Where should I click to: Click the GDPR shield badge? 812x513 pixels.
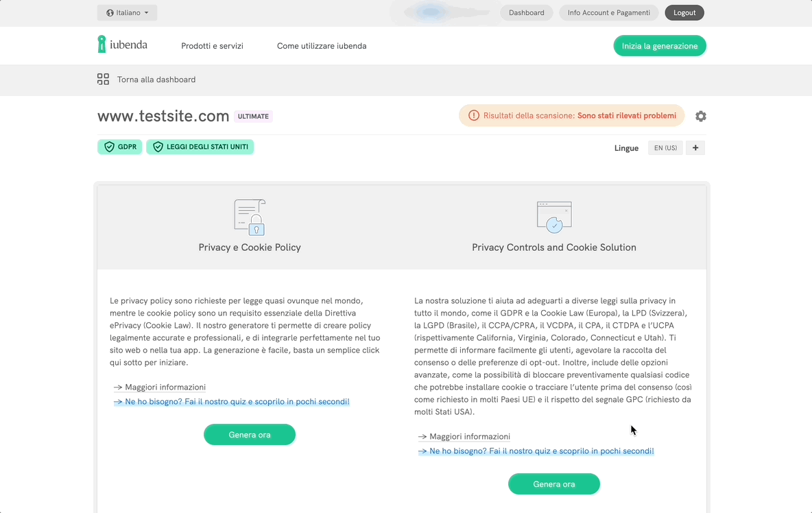(119, 147)
